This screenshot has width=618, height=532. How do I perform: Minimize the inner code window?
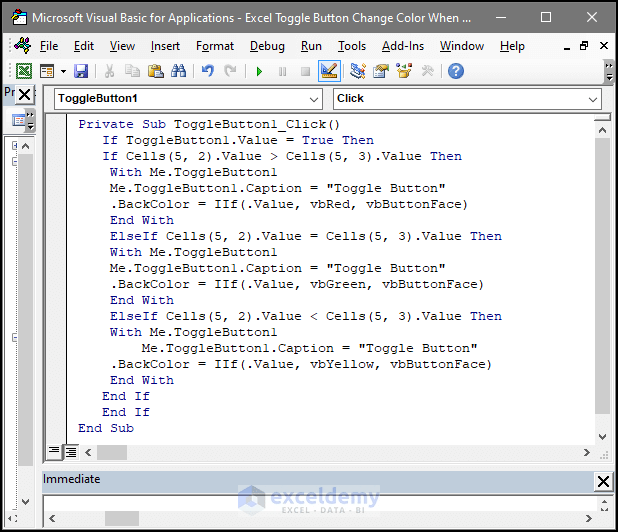(x=567, y=47)
